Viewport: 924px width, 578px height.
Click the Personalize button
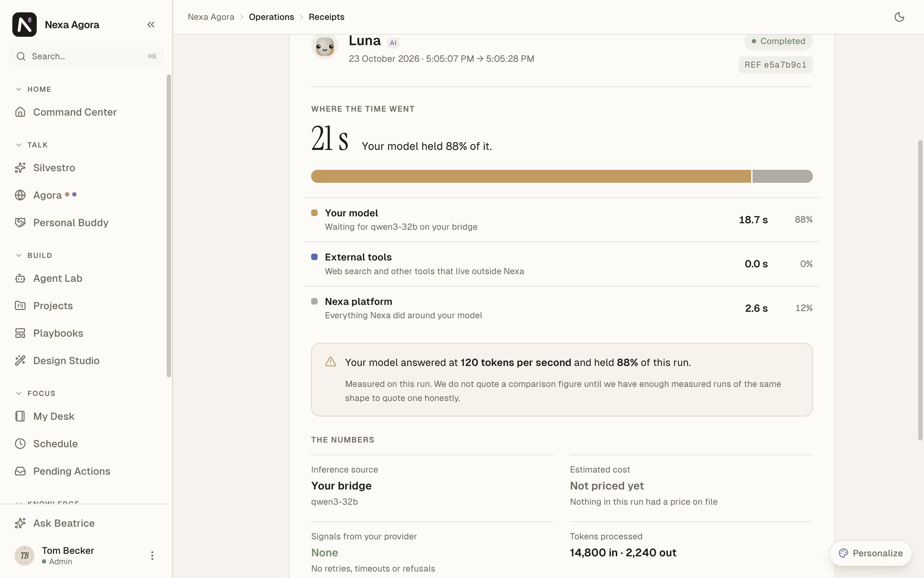871,553
